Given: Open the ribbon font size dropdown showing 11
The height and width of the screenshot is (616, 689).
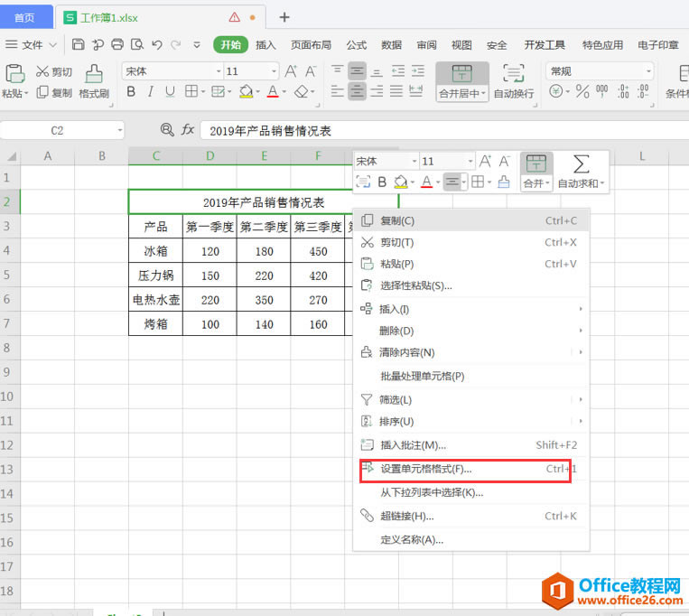Looking at the screenshot, I should coord(274,71).
